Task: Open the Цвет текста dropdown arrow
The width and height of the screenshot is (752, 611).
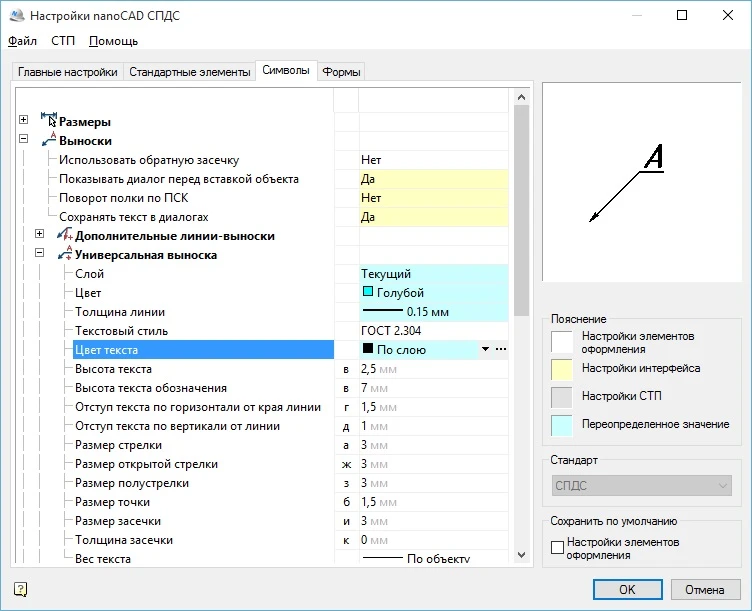Action: 485,350
